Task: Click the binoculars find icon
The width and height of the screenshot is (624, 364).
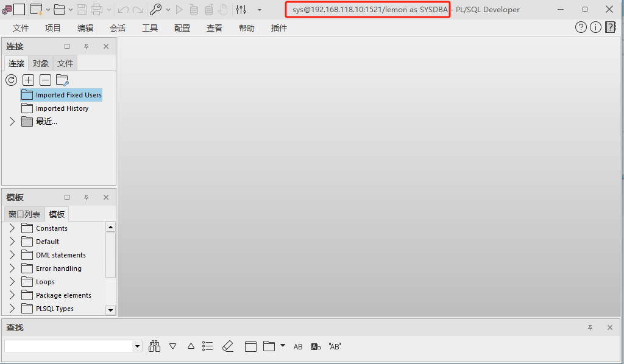Action: point(154,346)
